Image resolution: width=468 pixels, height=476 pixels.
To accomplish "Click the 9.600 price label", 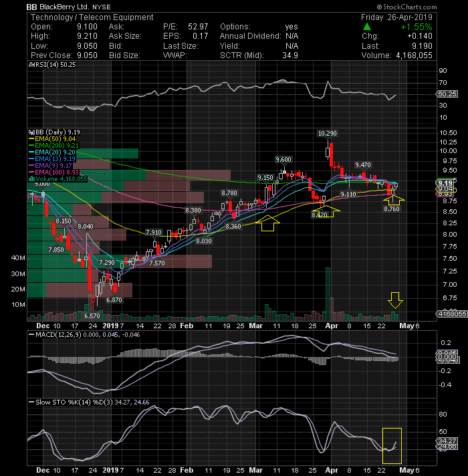I will click(283, 159).
